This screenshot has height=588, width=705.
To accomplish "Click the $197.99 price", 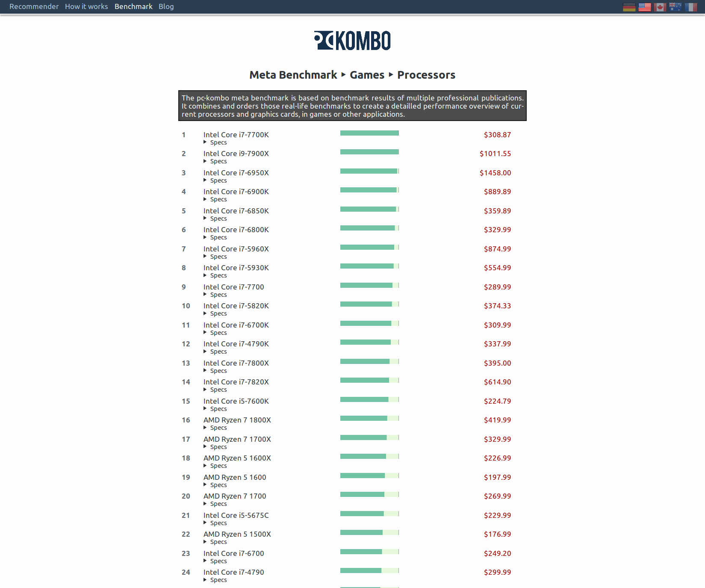I will [497, 477].
